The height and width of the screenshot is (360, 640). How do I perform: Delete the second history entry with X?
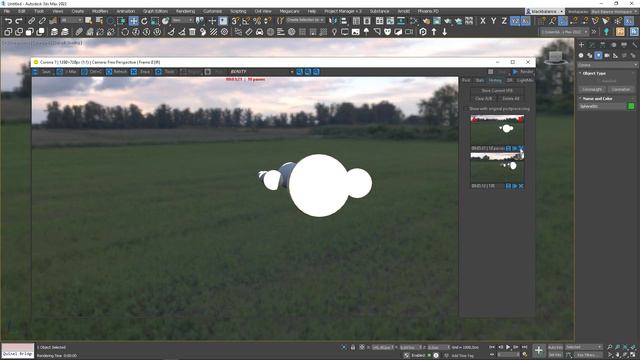pyautogui.click(x=521, y=186)
